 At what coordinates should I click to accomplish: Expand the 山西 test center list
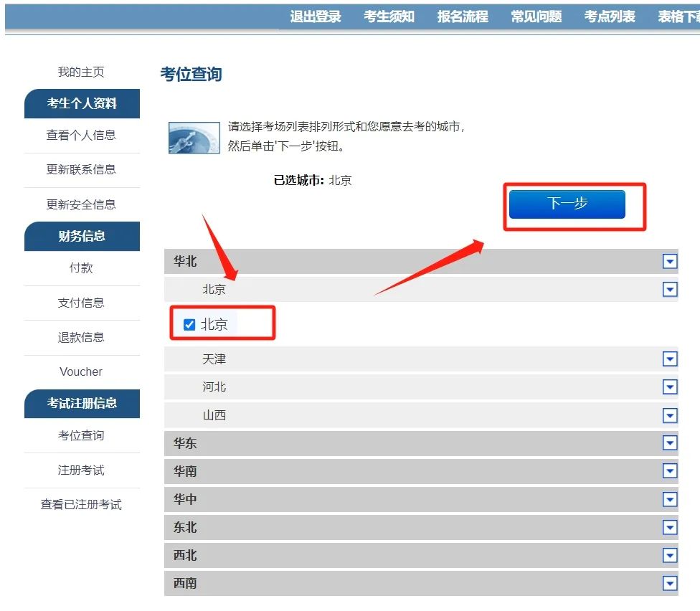(669, 415)
